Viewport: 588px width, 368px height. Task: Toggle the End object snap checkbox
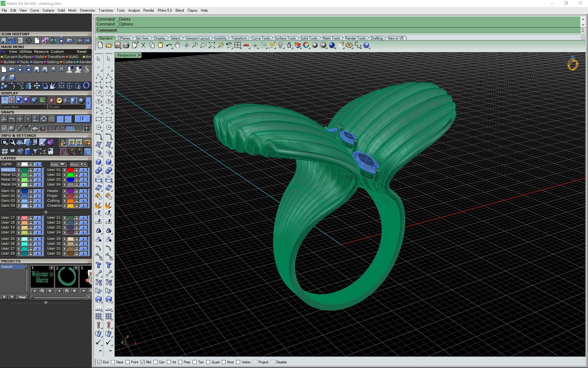coord(100,362)
